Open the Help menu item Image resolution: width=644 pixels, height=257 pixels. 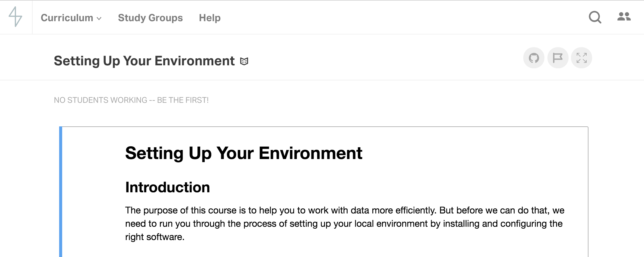click(x=210, y=18)
